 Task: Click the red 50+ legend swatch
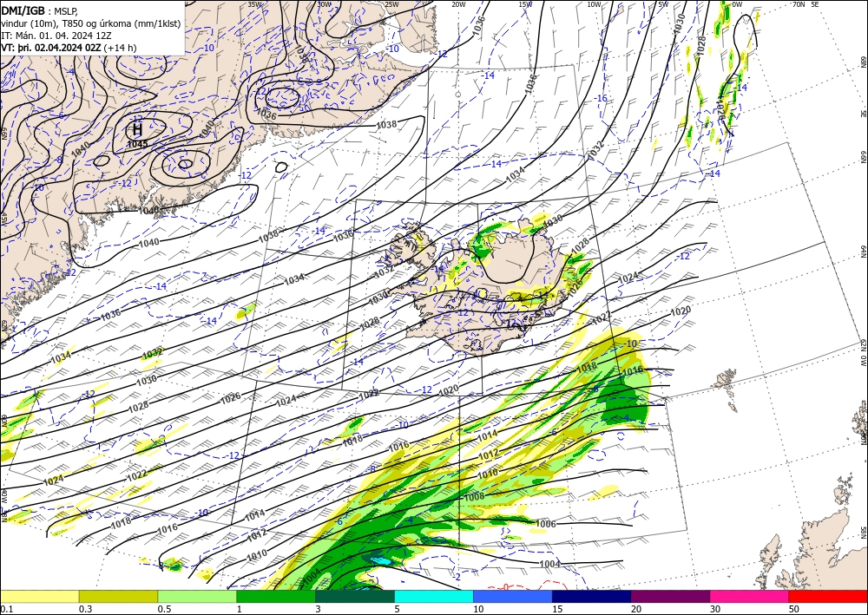point(828,596)
